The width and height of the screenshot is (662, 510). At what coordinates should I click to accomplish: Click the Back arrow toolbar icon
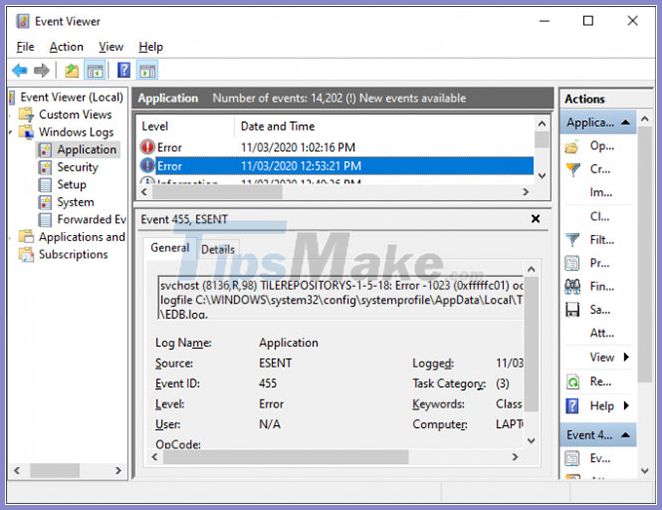click(x=20, y=71)
